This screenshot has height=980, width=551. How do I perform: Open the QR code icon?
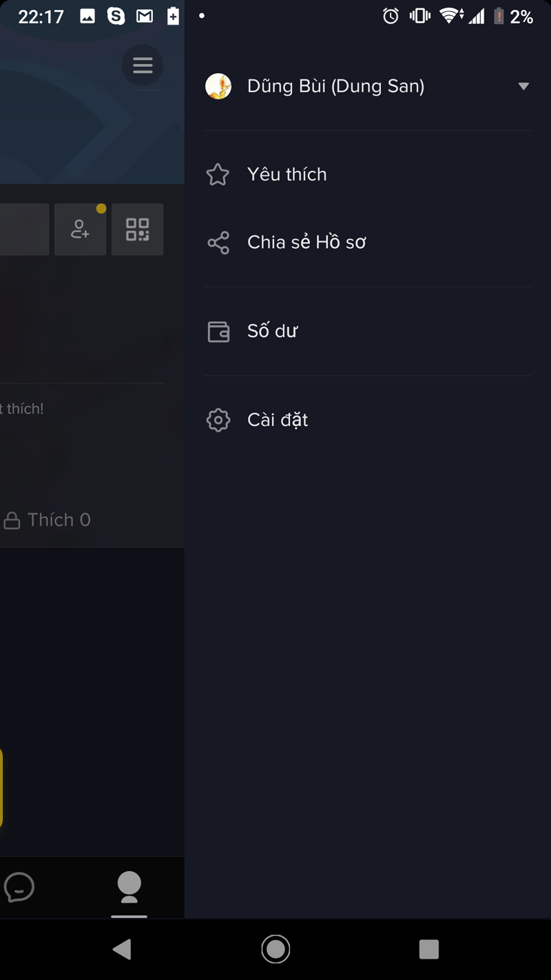click(x=138, y=229)
